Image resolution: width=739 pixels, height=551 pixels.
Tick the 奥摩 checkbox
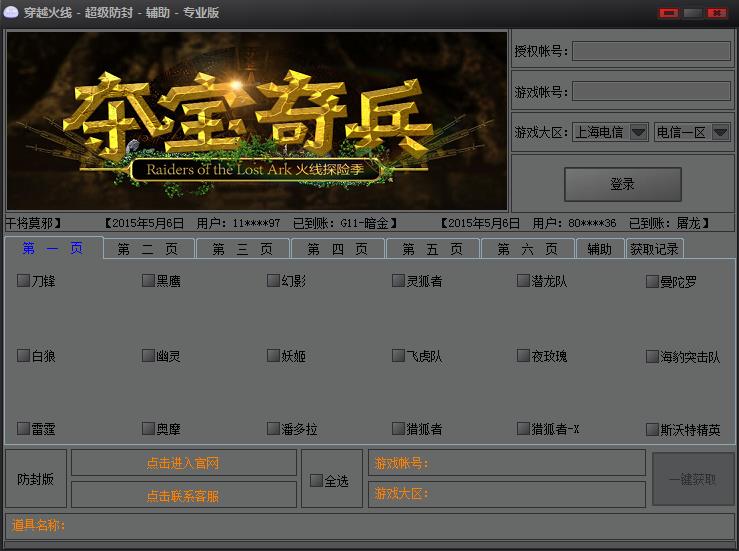click(x=148, y=428)
